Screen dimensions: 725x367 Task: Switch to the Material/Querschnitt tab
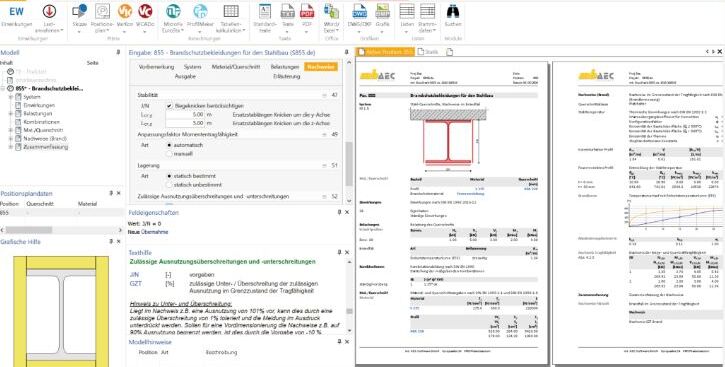coord(236,67)
